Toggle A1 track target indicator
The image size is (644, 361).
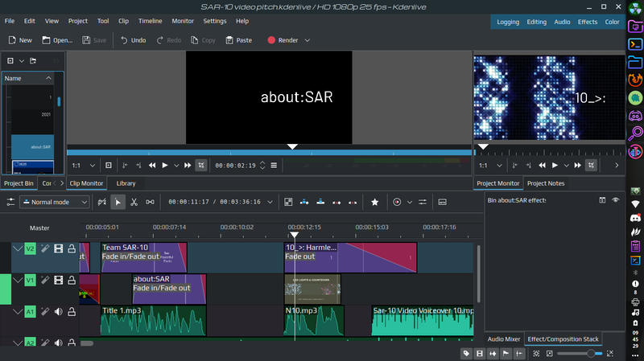30,312
